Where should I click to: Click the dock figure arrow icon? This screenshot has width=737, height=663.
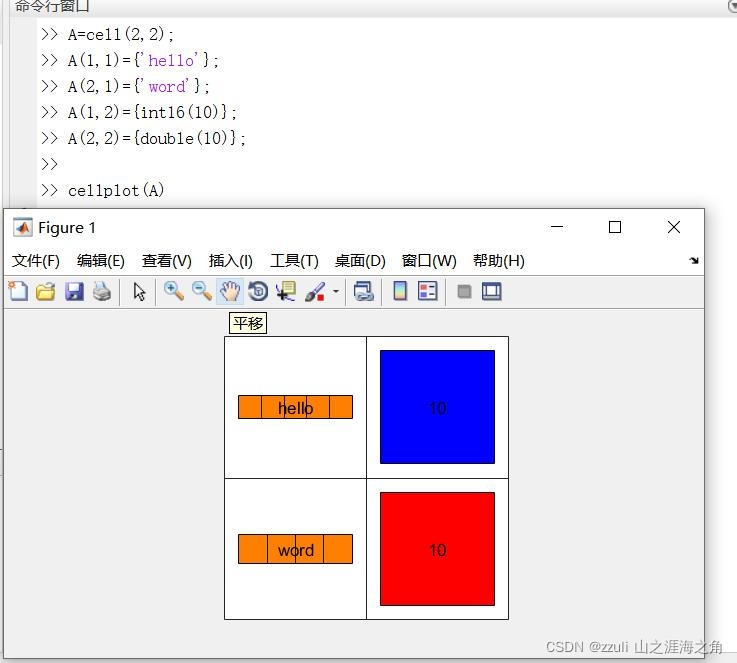694,260
